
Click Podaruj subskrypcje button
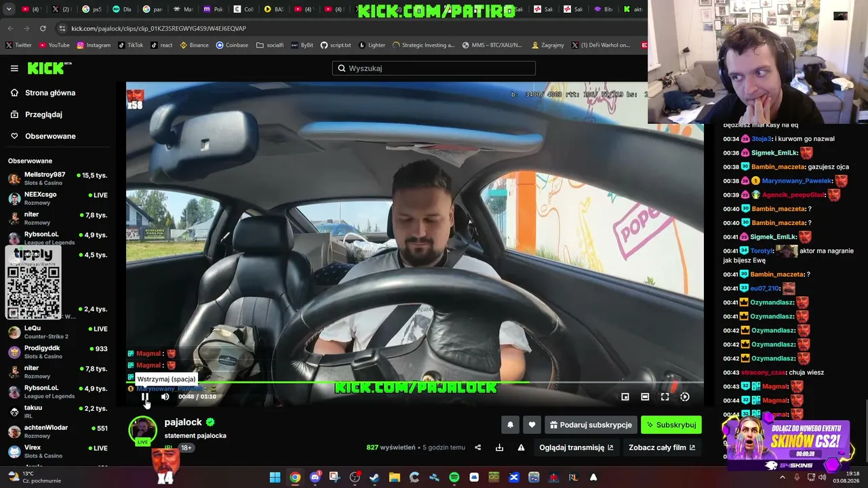coord(591,425)
